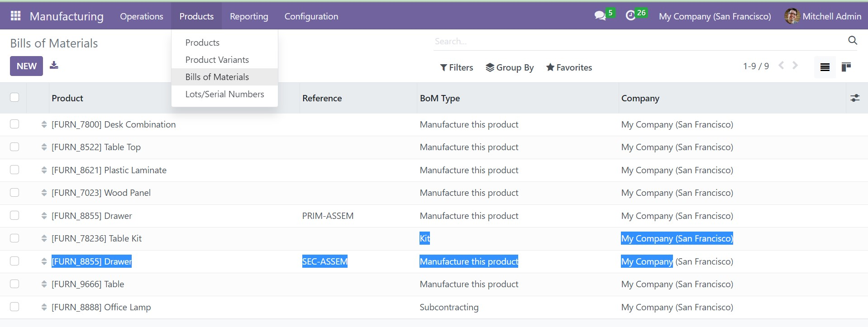Image resolution: width=868 pixels, height=327 pixels.
Task: Switch to list view icon
Action: [x=825, y=67]
